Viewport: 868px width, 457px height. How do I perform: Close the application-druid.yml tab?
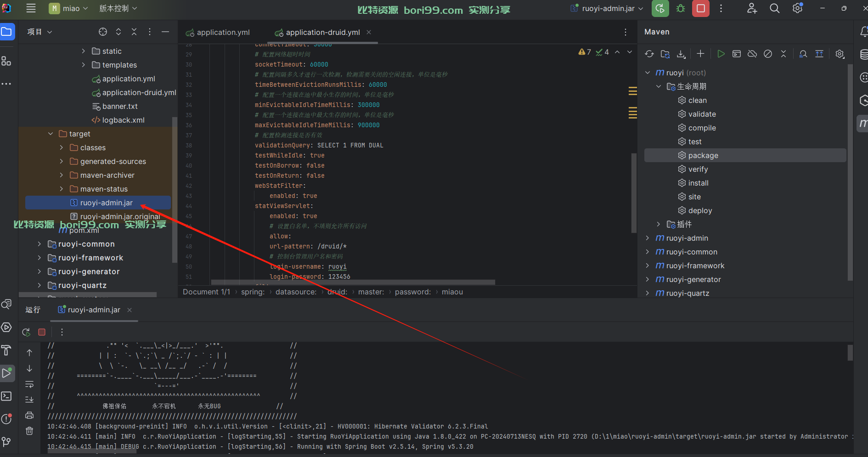coord(369,32)
